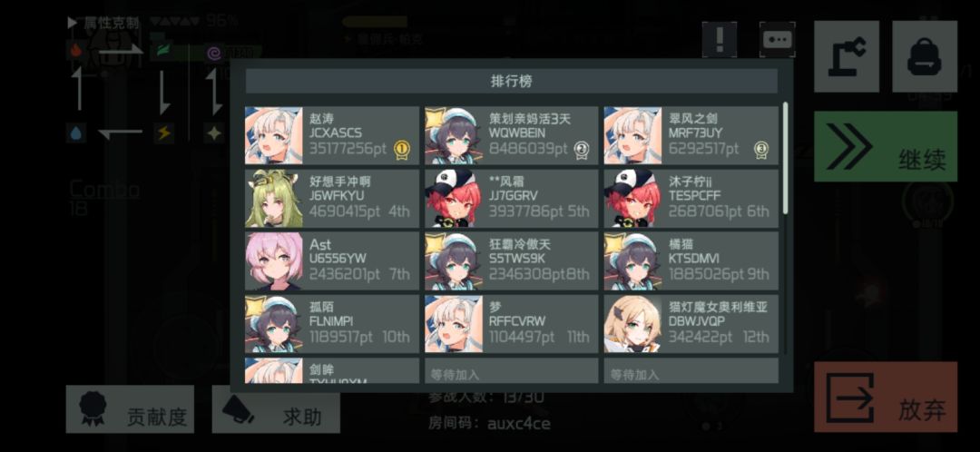Click the gold first place medal
The image size is (980, 452).
(401, 150)
